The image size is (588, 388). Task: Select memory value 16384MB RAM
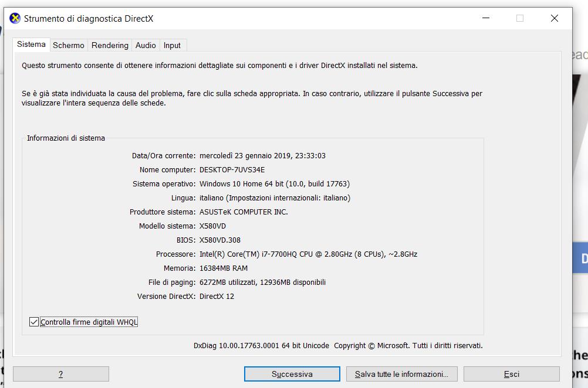click(224, 268)
